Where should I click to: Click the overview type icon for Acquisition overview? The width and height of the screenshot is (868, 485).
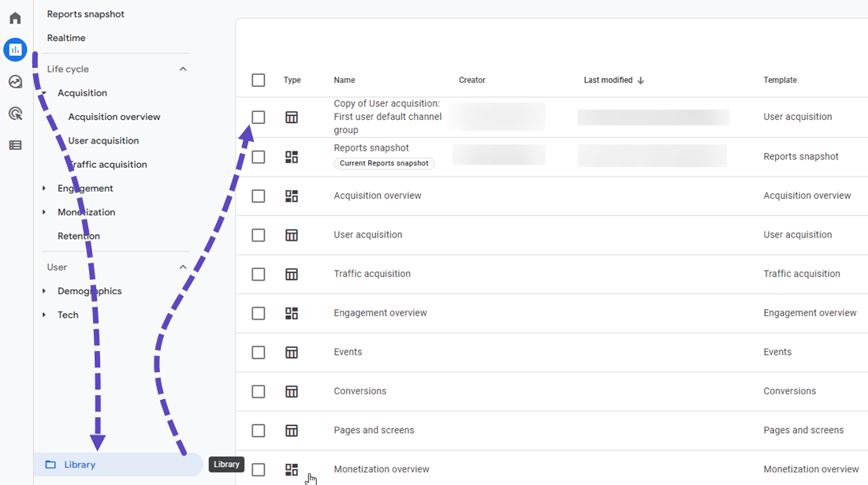292,196
